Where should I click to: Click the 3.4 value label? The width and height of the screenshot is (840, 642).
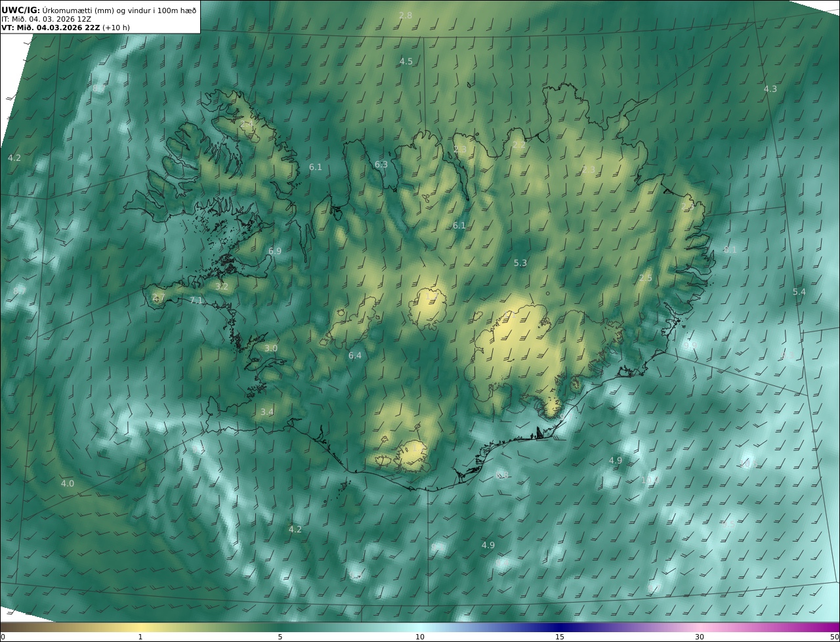point(267,412)
